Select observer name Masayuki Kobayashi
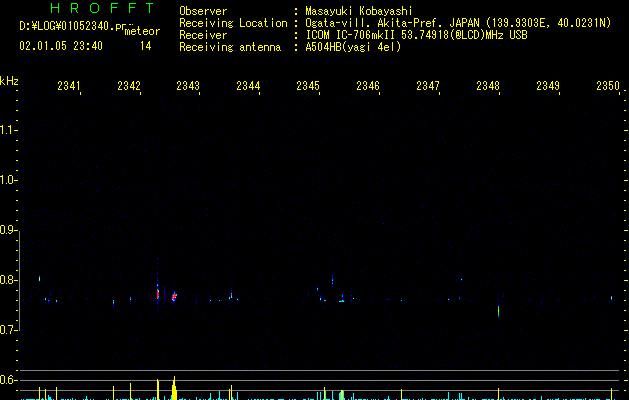 click(359, 11)
